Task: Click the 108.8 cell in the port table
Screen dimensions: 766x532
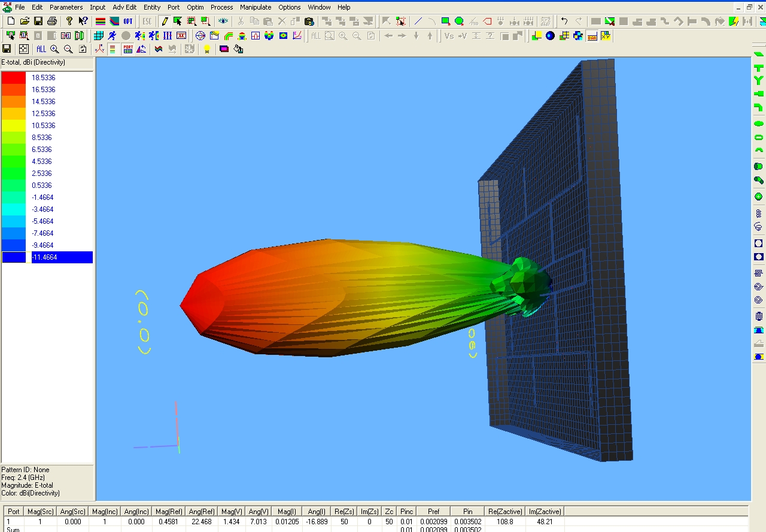Action: click(x=504, y=522)
